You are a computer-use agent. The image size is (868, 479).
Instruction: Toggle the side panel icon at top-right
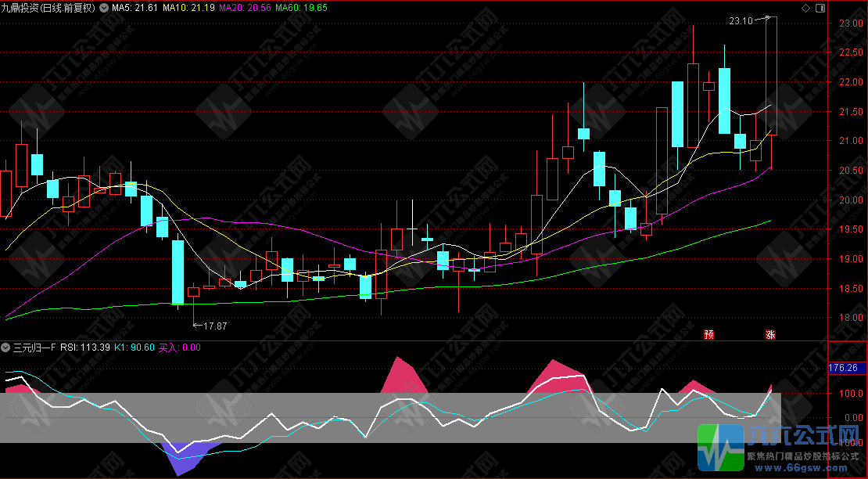[x=820, y=8]
